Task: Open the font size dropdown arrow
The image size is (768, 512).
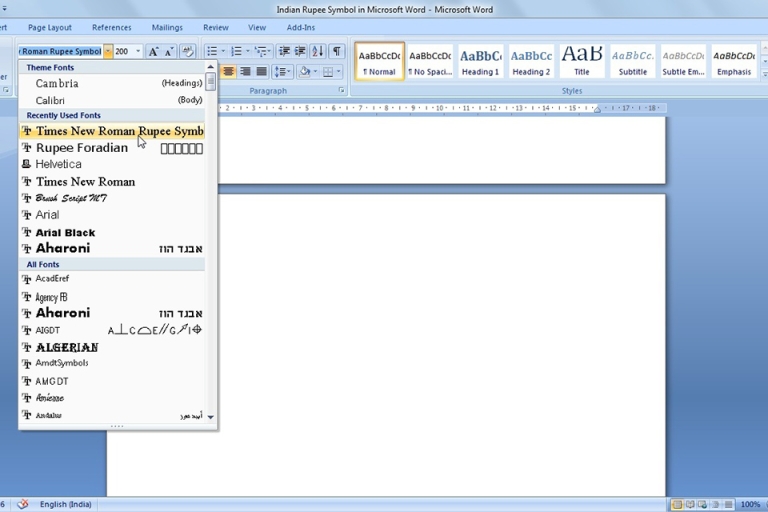Action: coord(138,51)
